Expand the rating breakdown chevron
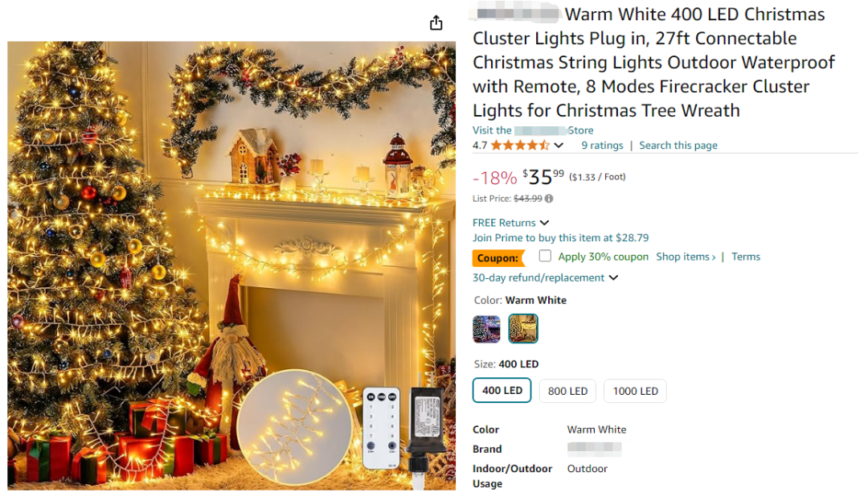This screenshot has width=868, height=497. pos(559,146)
